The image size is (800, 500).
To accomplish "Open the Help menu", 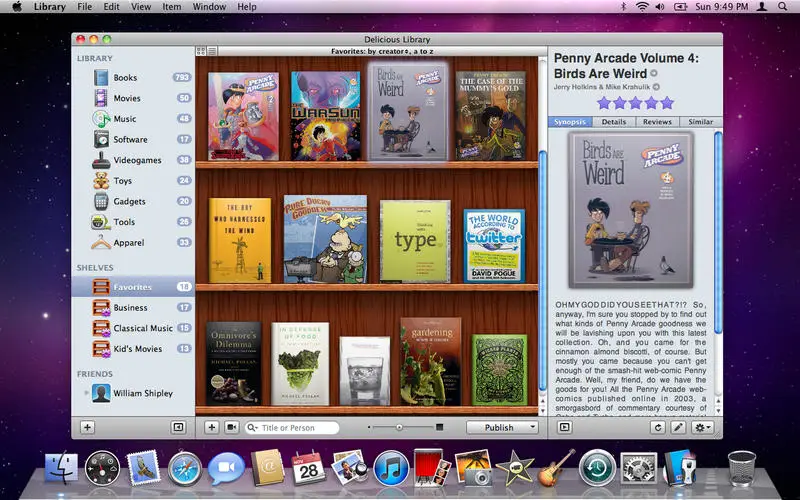I will (247, 7).
